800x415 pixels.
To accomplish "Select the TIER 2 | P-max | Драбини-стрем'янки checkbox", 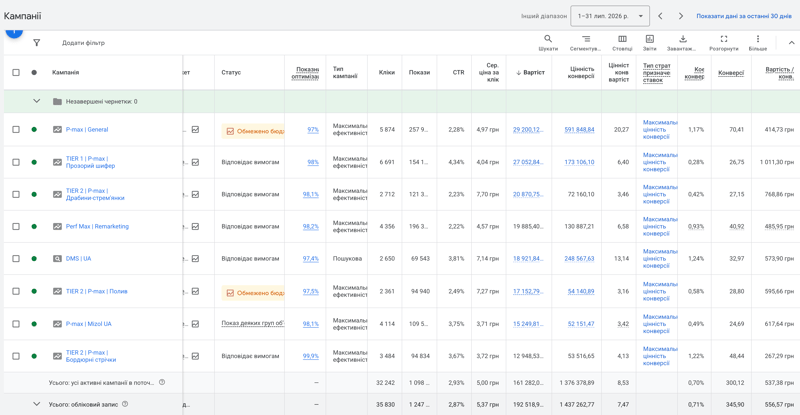I will [16, 194].
